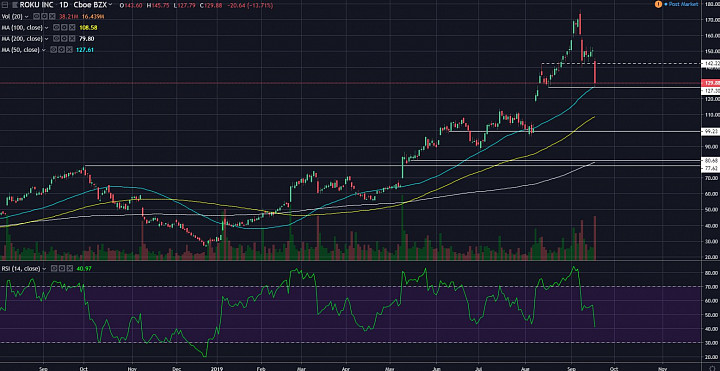Click the 77.62 horizontal line price label
Screen dimensions: 720x371
(711, 169)
